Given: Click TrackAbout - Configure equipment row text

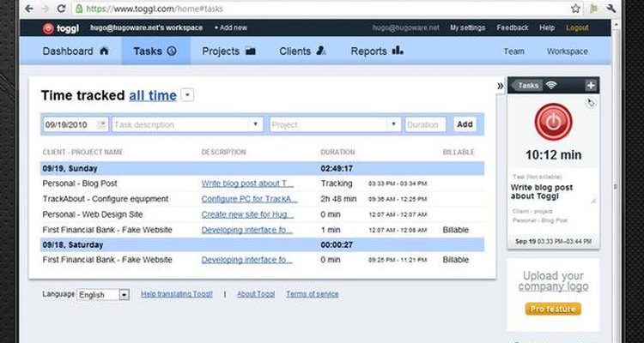Looking at the screenshot, I should tap(106, 199).
